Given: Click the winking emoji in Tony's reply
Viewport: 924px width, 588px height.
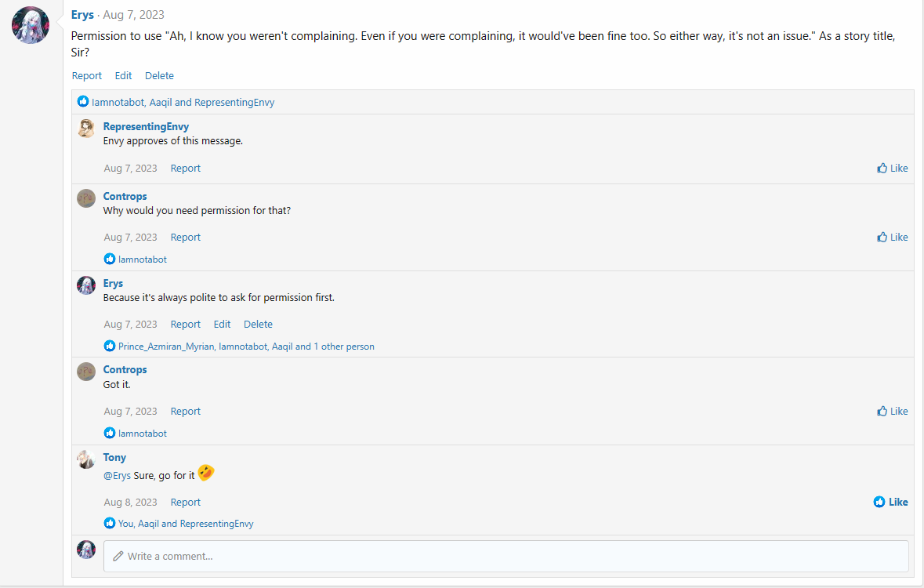Looking at the screenshot, I should [206, 474].
